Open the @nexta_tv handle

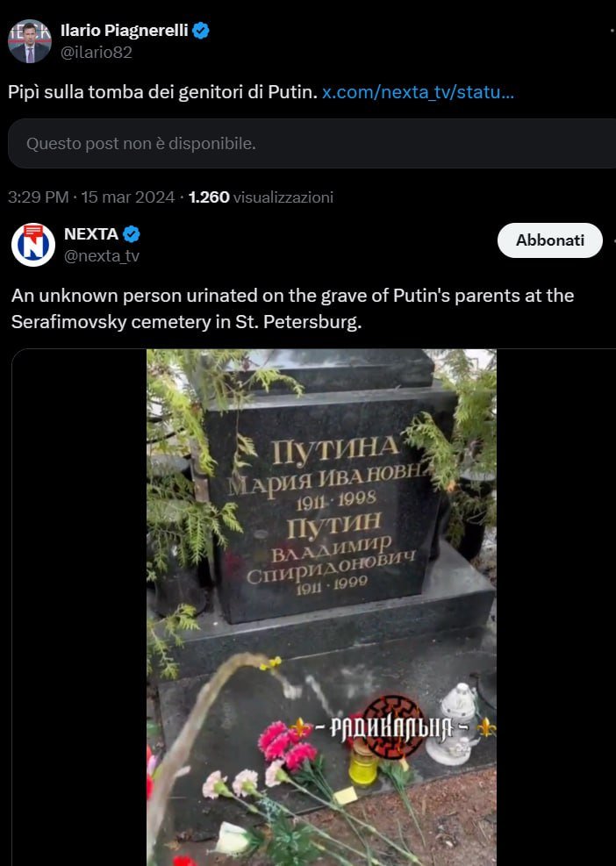pyautogui.click(x=102, y=255)
